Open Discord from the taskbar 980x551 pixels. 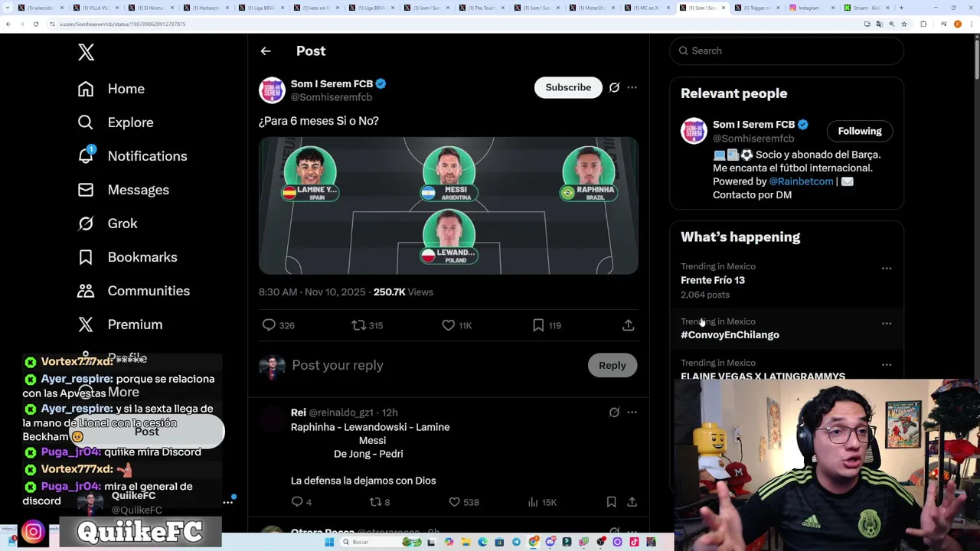click(x=550, y=542)
